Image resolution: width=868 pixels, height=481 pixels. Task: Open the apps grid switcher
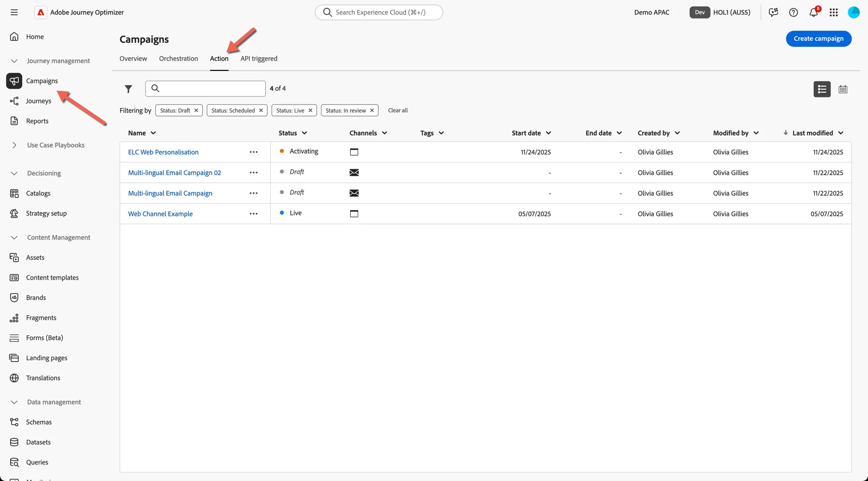click(x=834, y=12)
